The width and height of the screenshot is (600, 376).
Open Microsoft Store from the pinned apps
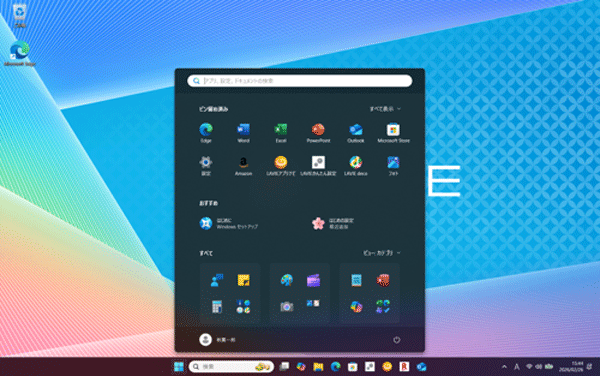point(393,132)
